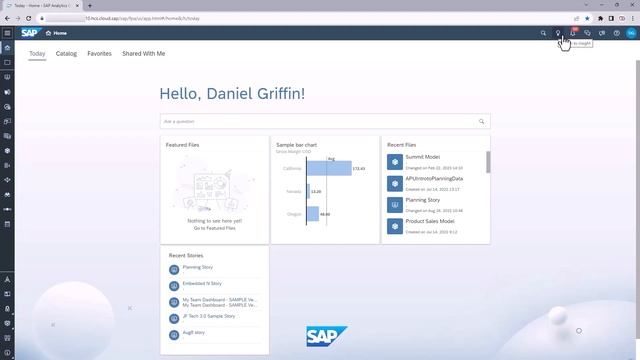The image size is (640, 360).
Task: Click the Product Sales Model cube icon
Action: pos(395,226)
